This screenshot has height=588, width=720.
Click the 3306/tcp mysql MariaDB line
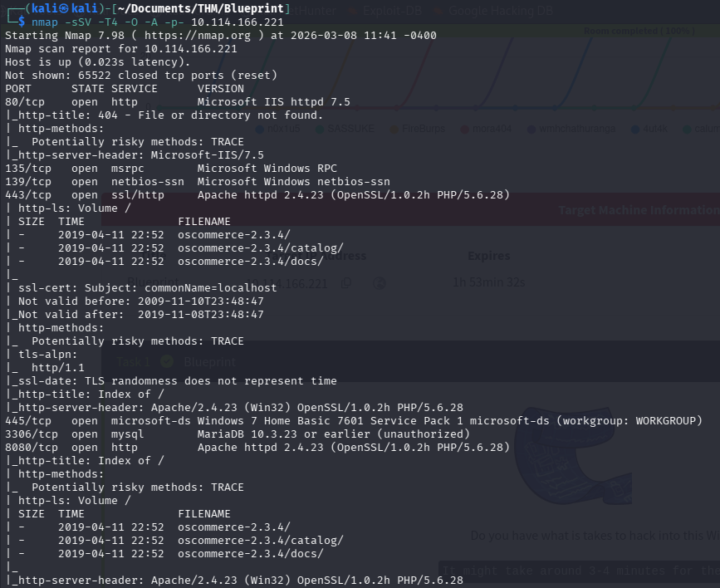click(x=237, y=434)
